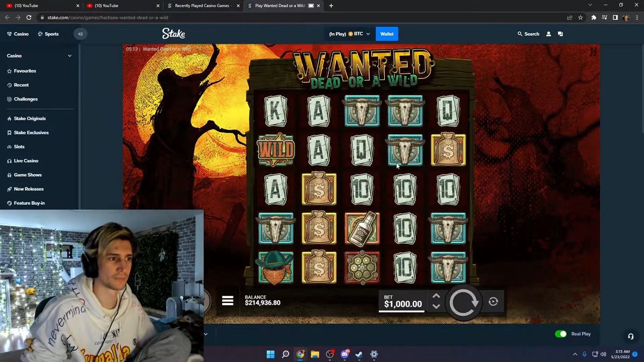Go to Stake logo homepage

[x=173, y=33]
